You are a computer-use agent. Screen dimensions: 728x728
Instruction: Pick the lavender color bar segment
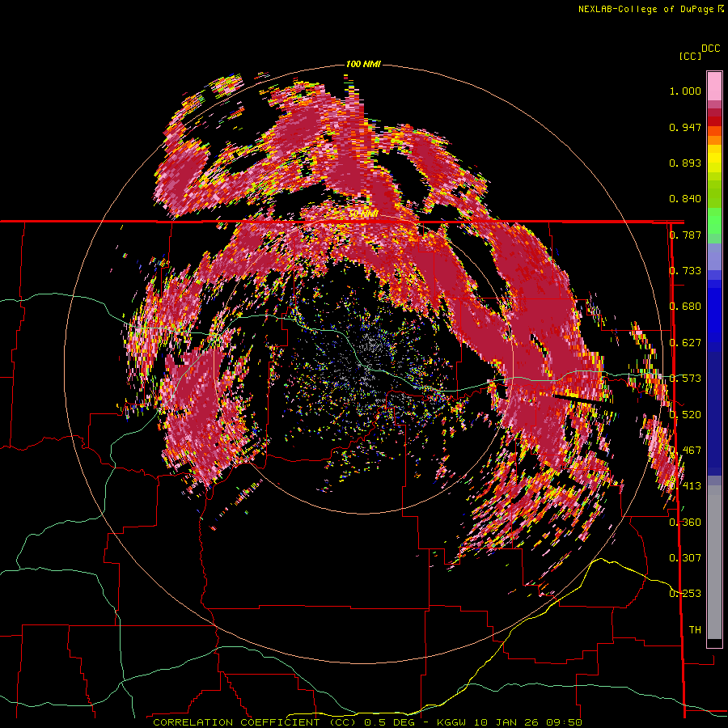coord(714,256)
